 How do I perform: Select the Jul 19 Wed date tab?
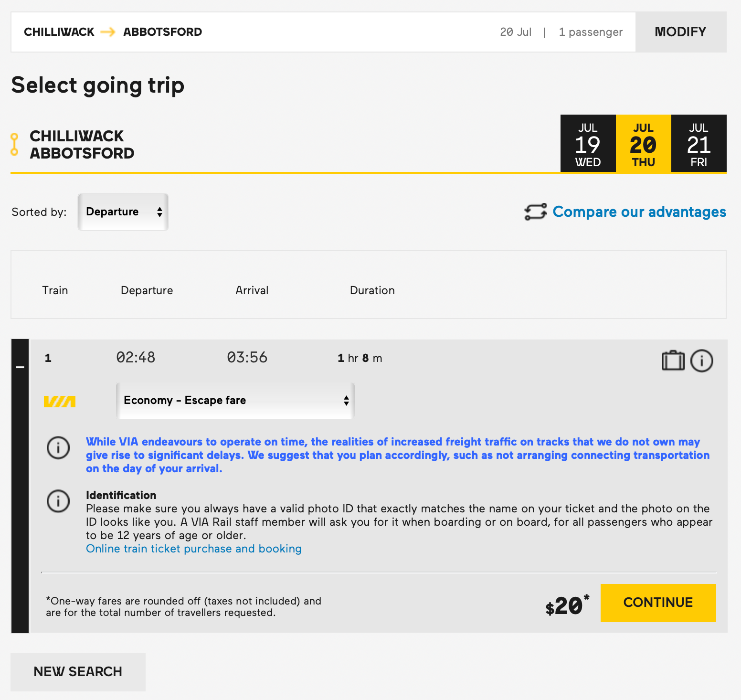pyautogui.click(x=588, y=143)
